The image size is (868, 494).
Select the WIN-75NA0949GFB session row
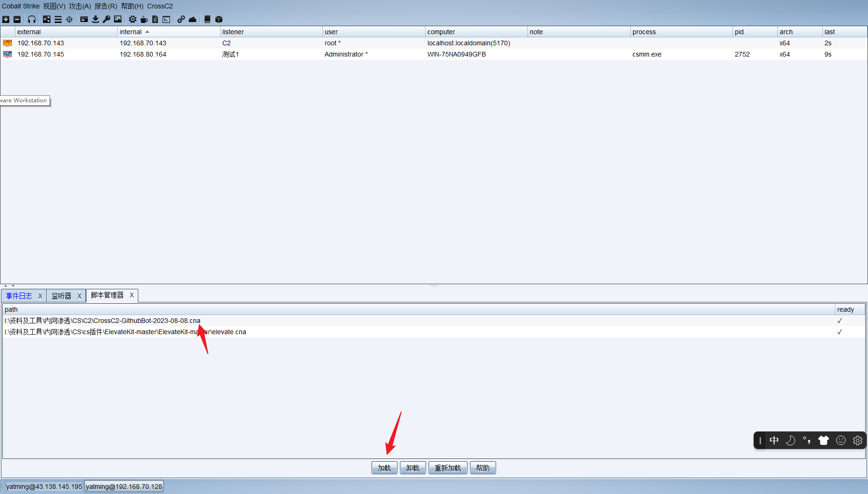pyautogui.click(x=434, y=54)
